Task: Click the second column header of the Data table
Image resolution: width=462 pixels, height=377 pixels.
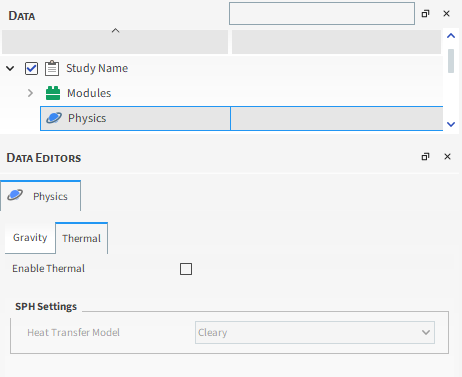Action: point(336,42)
